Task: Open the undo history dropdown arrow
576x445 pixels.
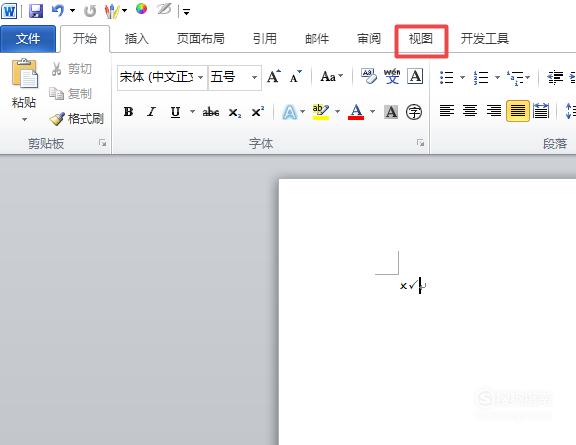Action: tap(72, 11)
